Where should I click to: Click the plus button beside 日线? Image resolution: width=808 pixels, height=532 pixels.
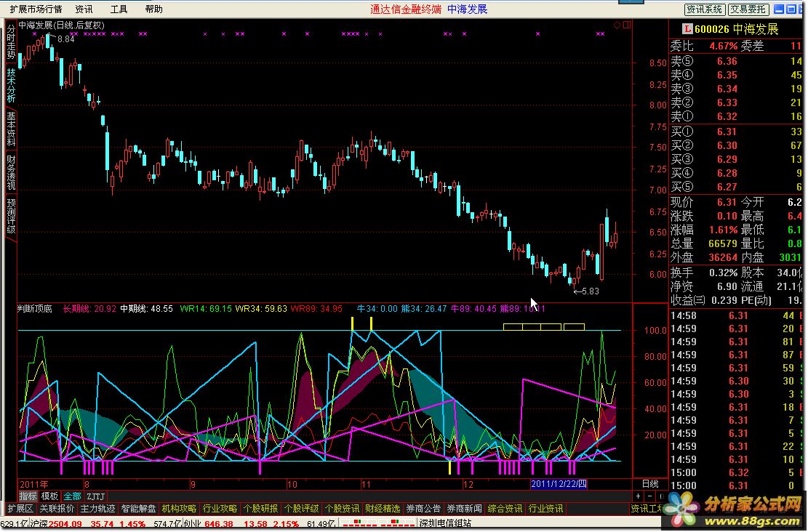pyautogui.click(x=639, y=496)
